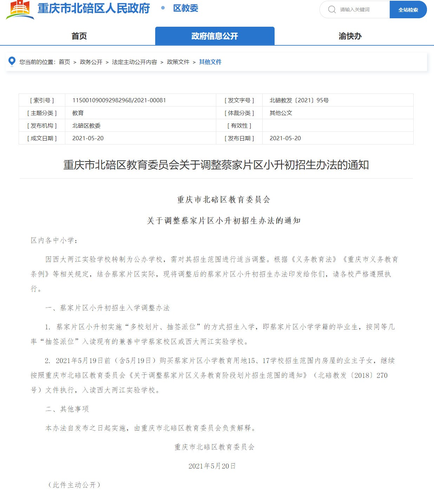Open 政务公开 breadcrumb link
This screenshot has height=504, width=434.
[91, 62]
